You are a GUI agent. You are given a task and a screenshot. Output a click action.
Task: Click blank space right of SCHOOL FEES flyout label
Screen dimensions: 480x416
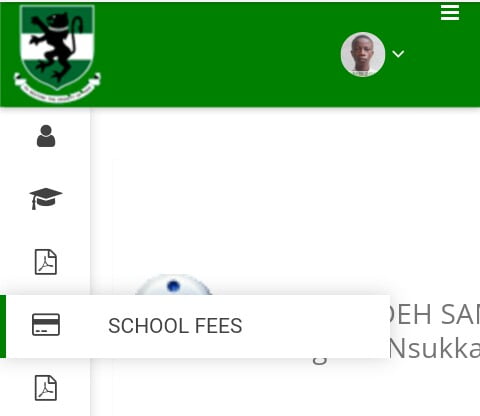tap(315, 326)
